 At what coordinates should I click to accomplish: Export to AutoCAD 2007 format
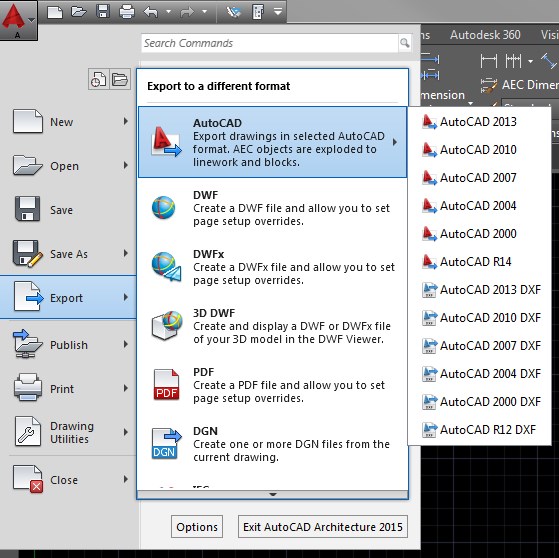pyautogui.click(x=479, y=178)
